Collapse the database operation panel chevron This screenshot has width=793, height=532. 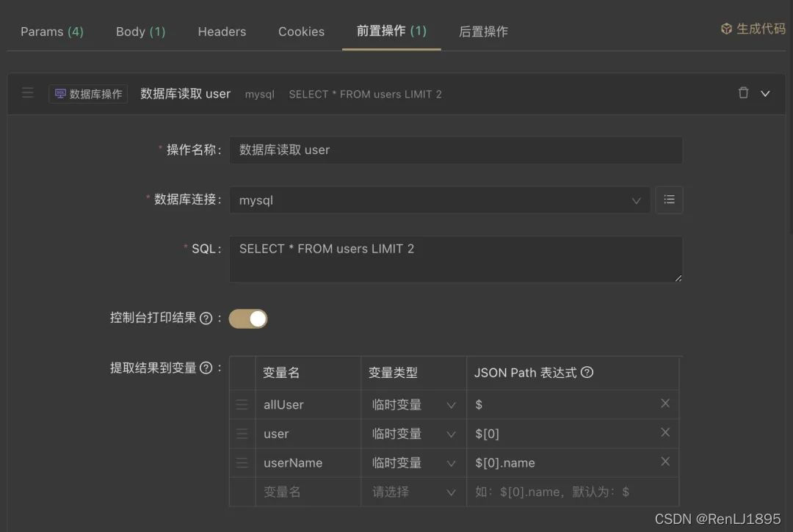(765, 93)
